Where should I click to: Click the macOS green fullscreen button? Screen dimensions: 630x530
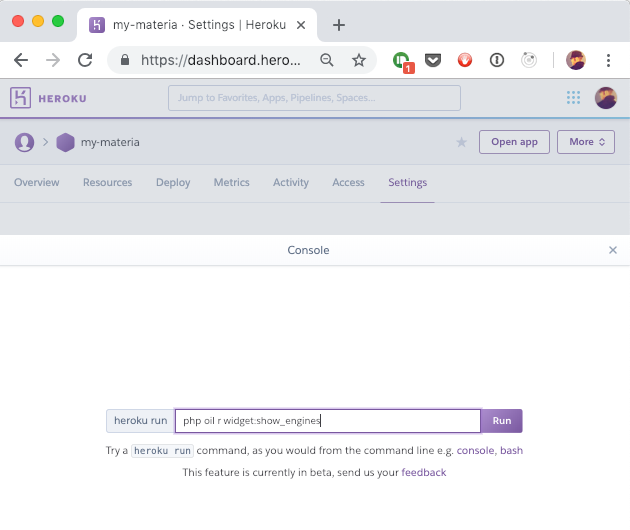pos(58,21)
